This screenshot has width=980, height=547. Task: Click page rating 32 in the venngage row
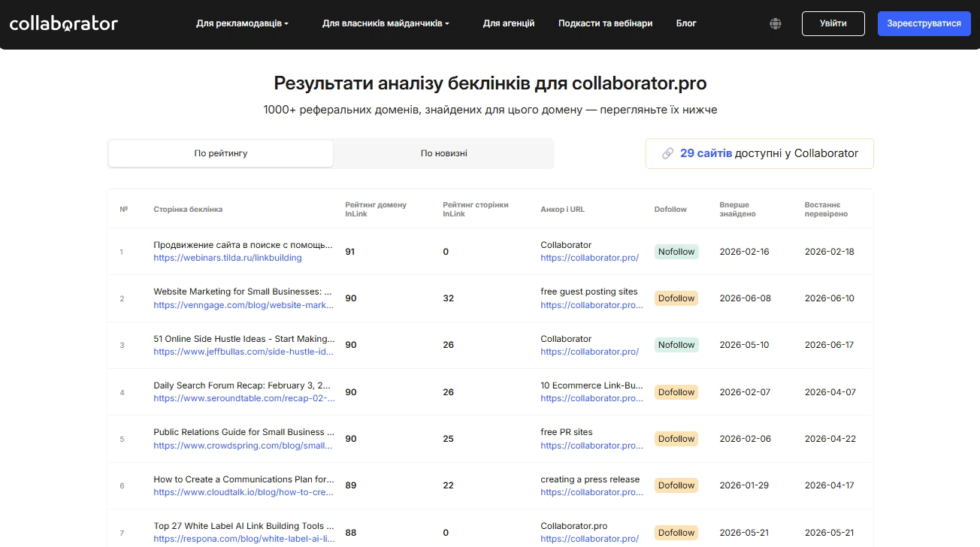pyautogui.click(x=449, y=298)
